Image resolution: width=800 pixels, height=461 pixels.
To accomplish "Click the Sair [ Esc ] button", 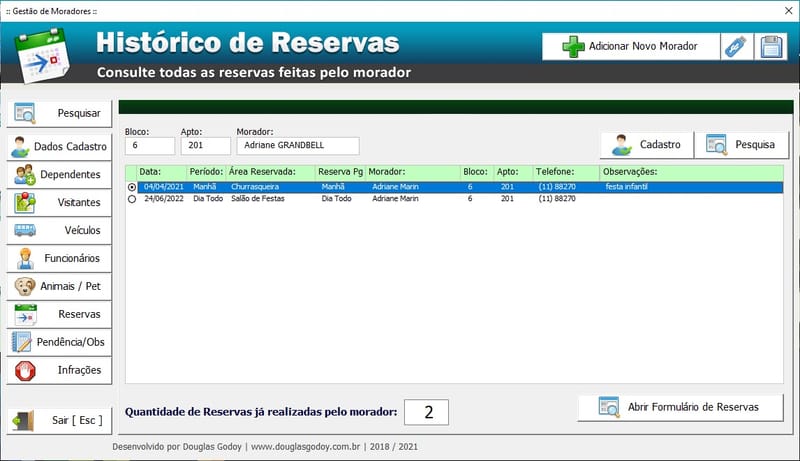I will pos(59,420).
